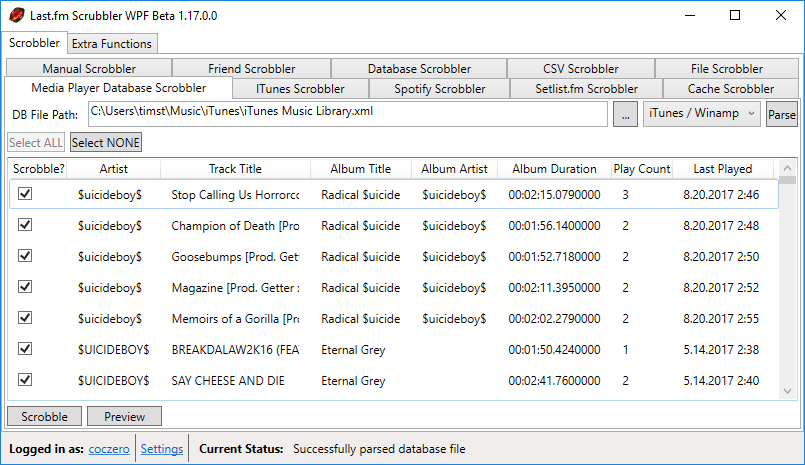Image resolution: width=805 pixels, height=465 pixels.
Task: Uncheck the SAY CHEESE AND DIE row
Action: click(x=25, y=380)
